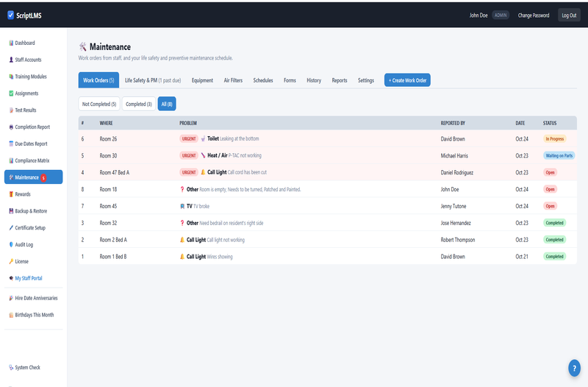Click the bell icon in Room 47 Bed A row

coord(203,172)
